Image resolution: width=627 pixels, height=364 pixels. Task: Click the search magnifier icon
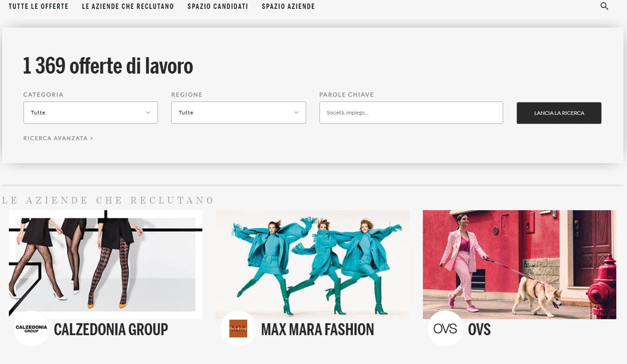point(604,6)
